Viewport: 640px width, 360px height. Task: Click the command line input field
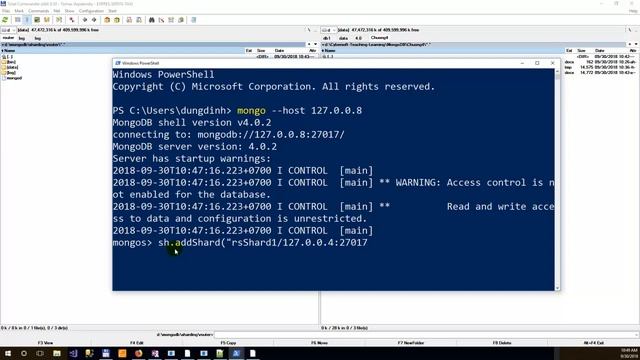(425, 335)
